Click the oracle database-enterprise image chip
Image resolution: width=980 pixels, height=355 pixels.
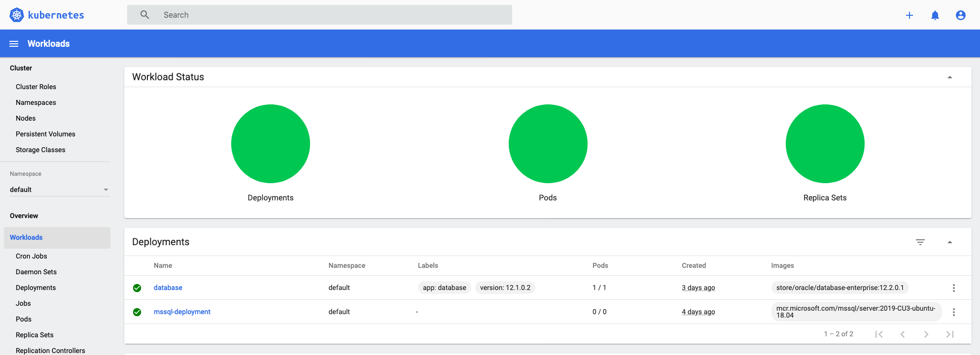tap(840, 288)
